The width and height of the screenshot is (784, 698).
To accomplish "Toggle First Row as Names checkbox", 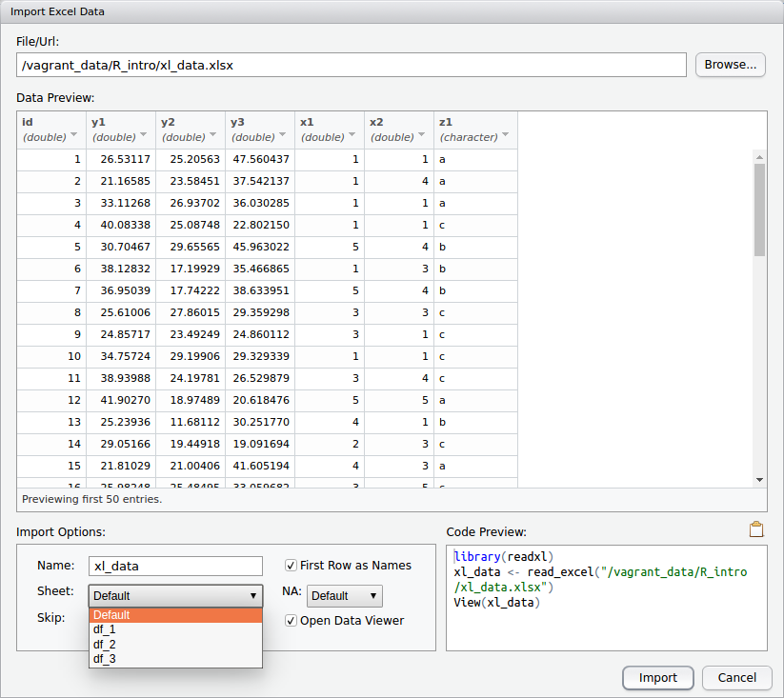I will tap(291, 566).
